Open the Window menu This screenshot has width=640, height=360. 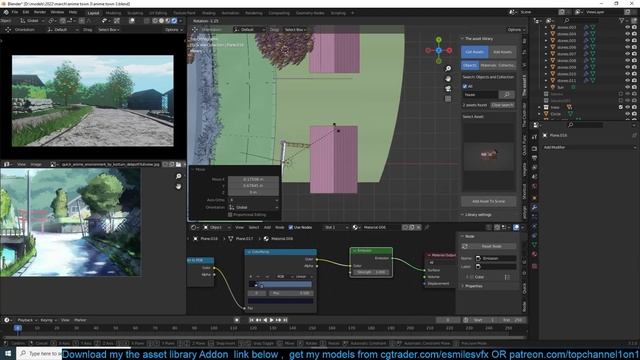coord(57,12)
